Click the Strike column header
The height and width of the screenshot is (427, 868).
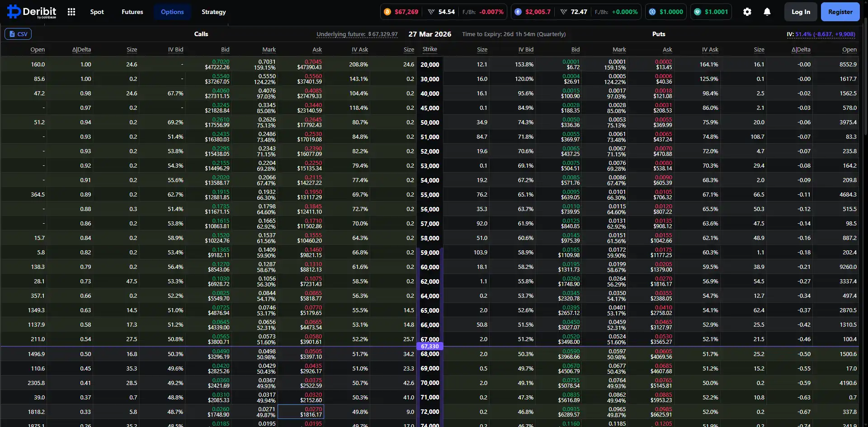click(429, 49)
